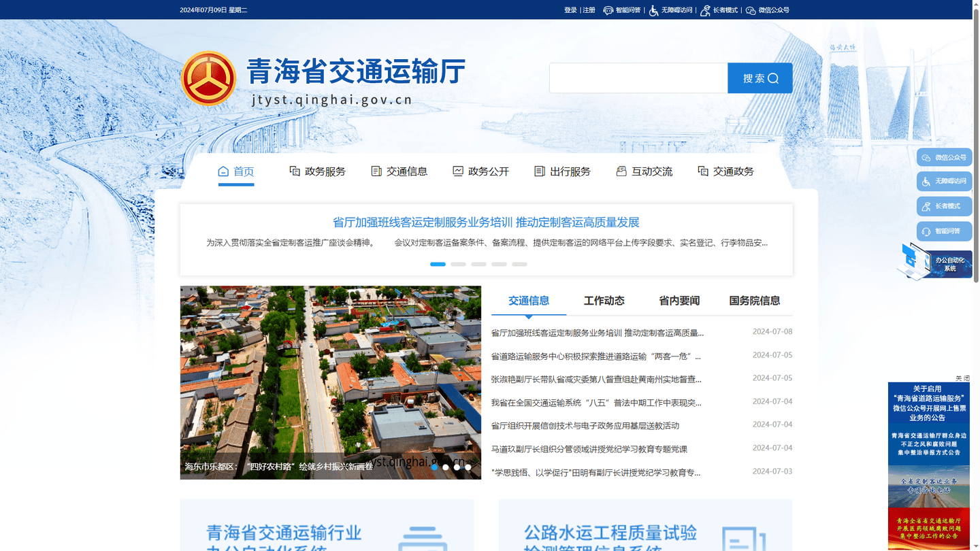
Task: Switch to the 省内要闻 news tab
Action: [x=679, y=301]
